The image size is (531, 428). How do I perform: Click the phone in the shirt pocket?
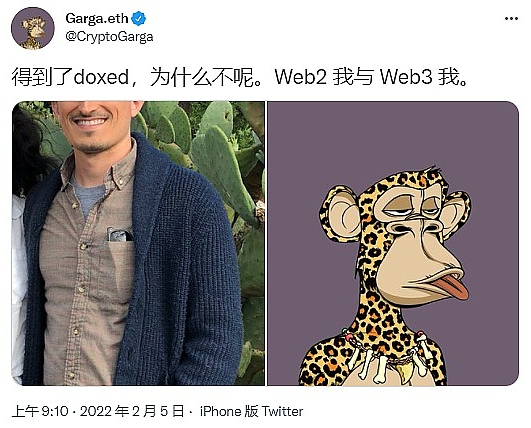point(120,235)
